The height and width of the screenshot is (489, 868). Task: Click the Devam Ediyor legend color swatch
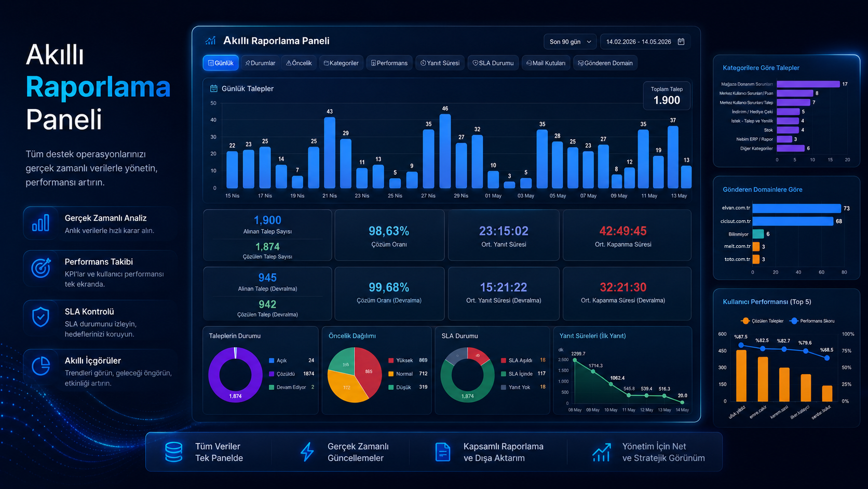click(x=272, y=388)
